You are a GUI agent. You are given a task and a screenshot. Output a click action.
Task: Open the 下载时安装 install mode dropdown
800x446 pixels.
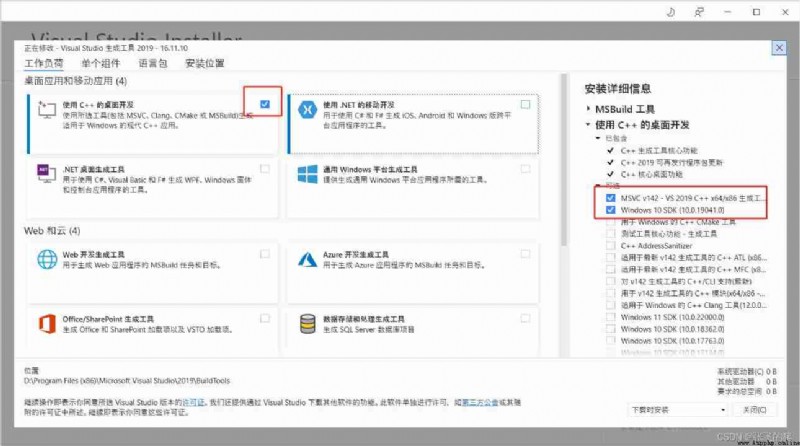pyautogui.click(x=678, y=410)
